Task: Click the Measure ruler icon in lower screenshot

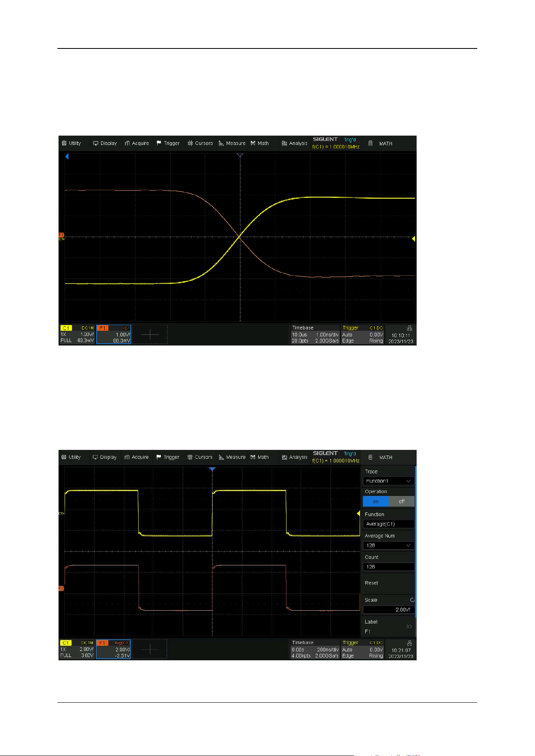Action: 221,457
